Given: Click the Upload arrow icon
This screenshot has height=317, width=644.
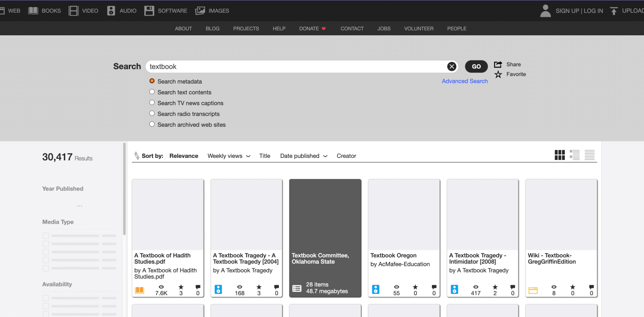Looking at the screenshot, I should click(614, 11).
